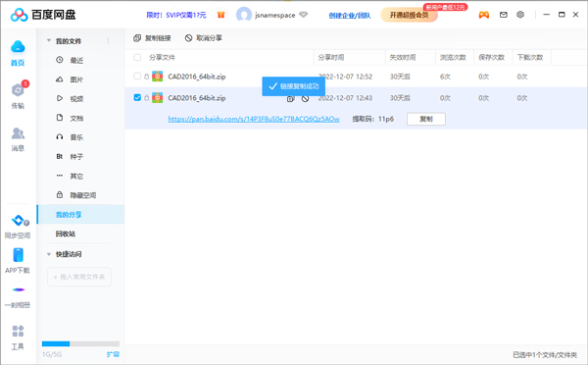Click 取消分享 in the toolbar

pyautogui.click(x=204, y=38)
